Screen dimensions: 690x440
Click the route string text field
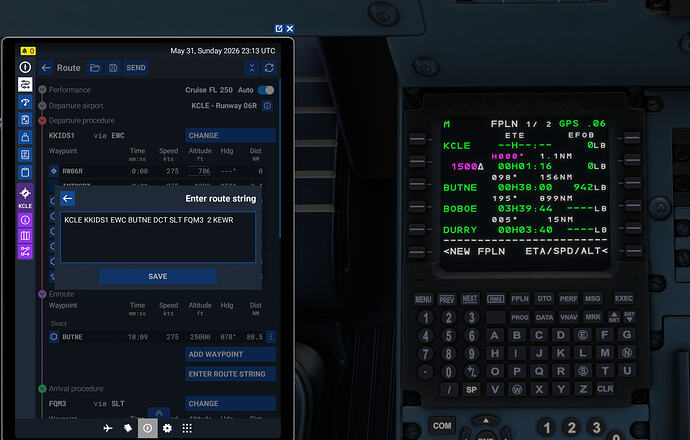point(158,238)
